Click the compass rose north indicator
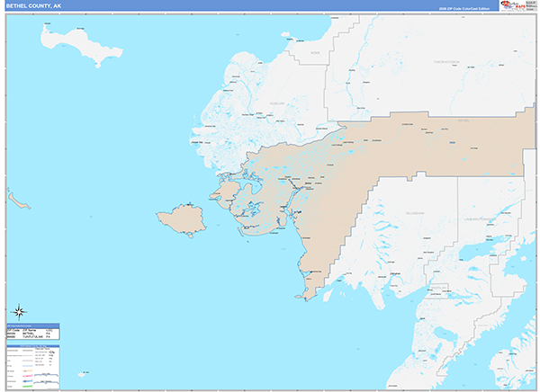540x392 pixels. tap(19, 312)
